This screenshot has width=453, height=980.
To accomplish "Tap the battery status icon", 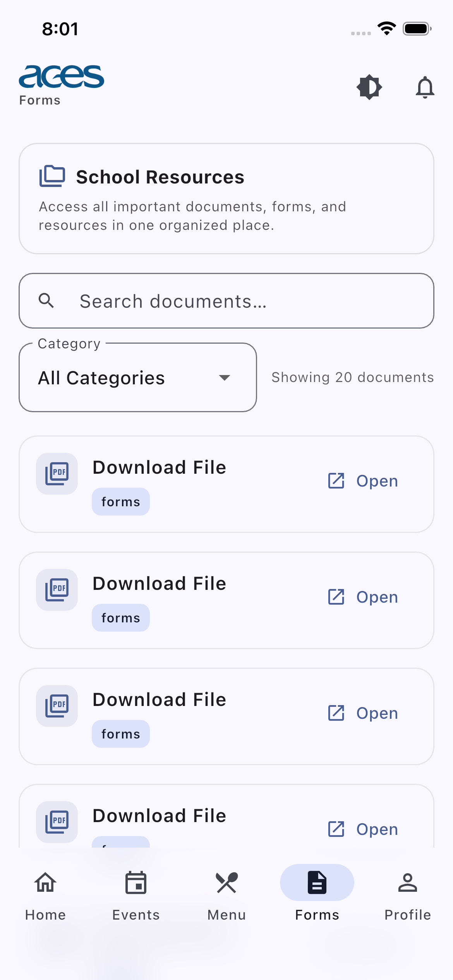I will (x=417, y=29).
